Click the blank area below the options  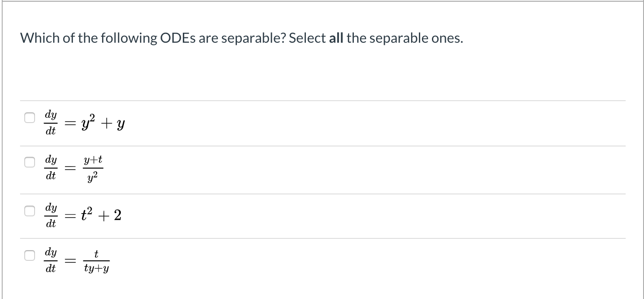305,288
